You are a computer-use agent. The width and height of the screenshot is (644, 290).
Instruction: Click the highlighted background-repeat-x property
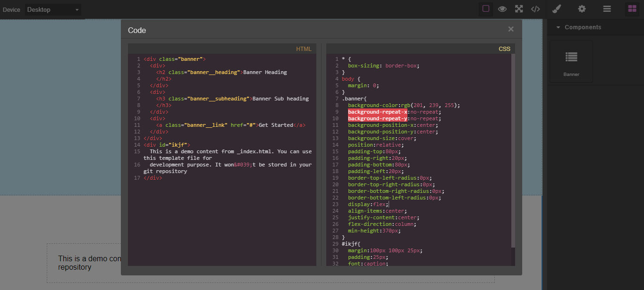pyautogui.click(x=378, y=112)
